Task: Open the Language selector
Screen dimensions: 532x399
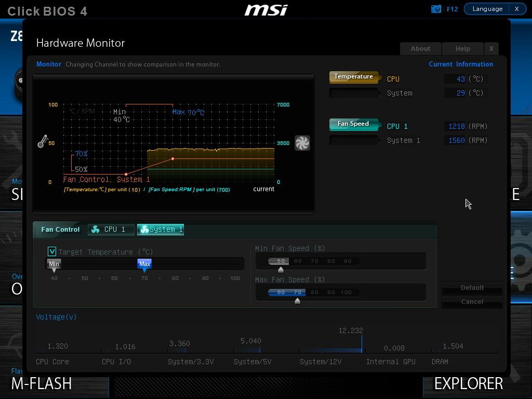Action: pos(487,9)
